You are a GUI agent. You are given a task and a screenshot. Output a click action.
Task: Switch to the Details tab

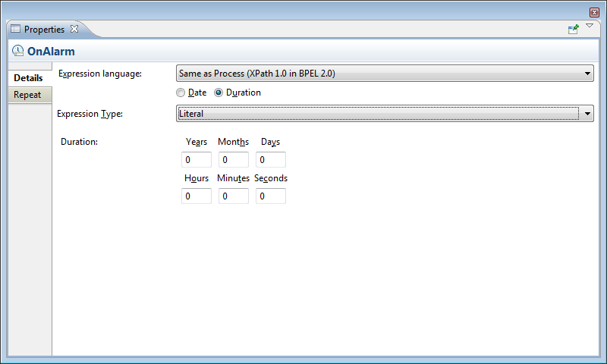(x=29, y=78)
